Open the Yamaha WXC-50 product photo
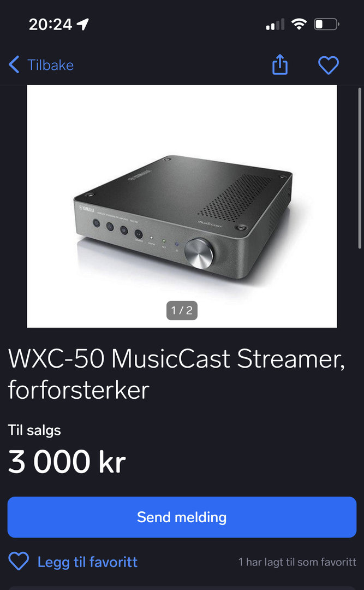The width and height of the screenshot is (364, 590). point(182,206)
